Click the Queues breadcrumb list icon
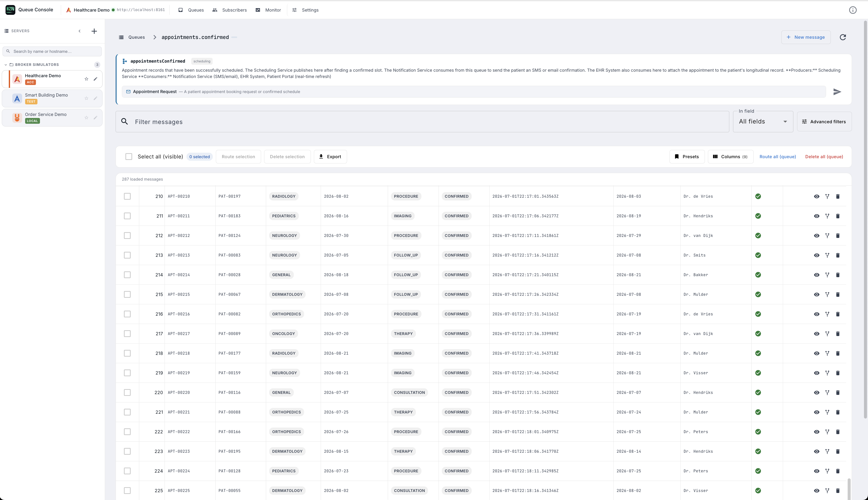 tap(121, 37)
